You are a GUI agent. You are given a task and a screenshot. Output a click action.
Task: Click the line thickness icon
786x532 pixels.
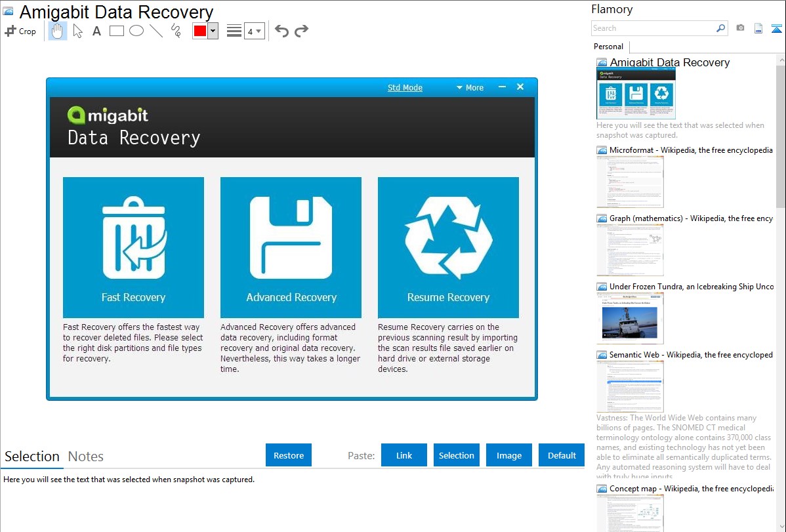234,31
